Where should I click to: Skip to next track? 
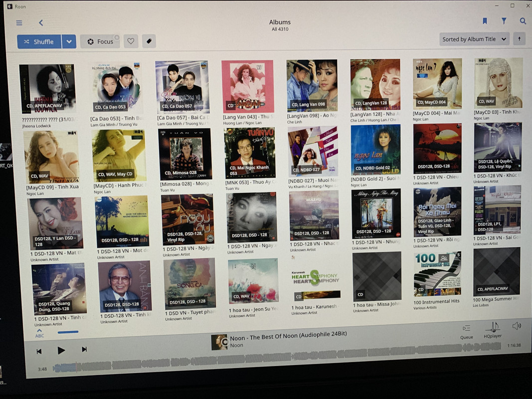84,349
